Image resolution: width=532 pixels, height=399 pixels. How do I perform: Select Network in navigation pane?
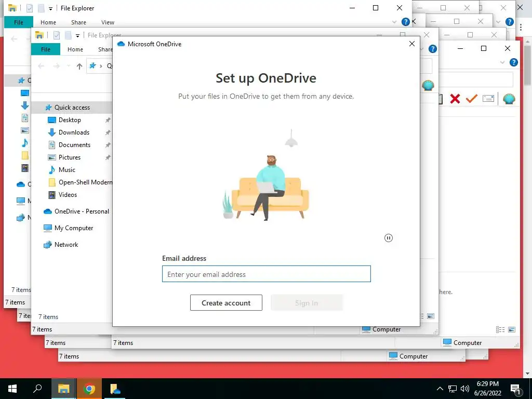(66, 245)
